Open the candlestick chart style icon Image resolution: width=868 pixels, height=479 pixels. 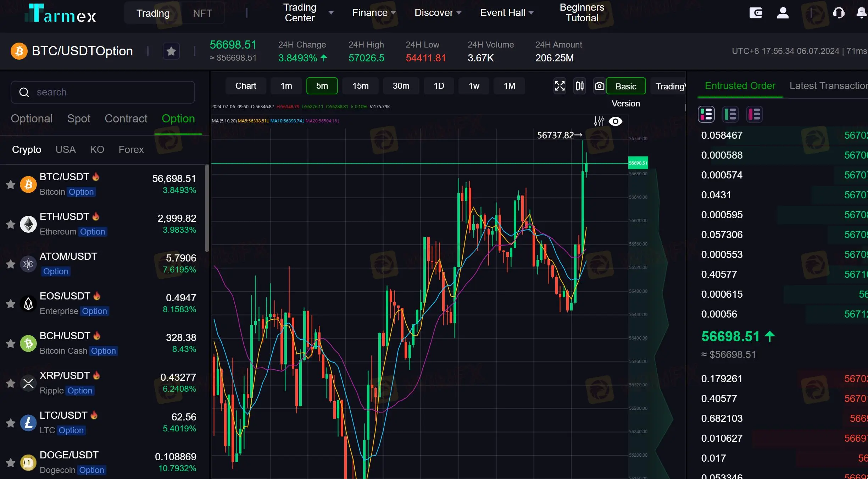[579, 86]
